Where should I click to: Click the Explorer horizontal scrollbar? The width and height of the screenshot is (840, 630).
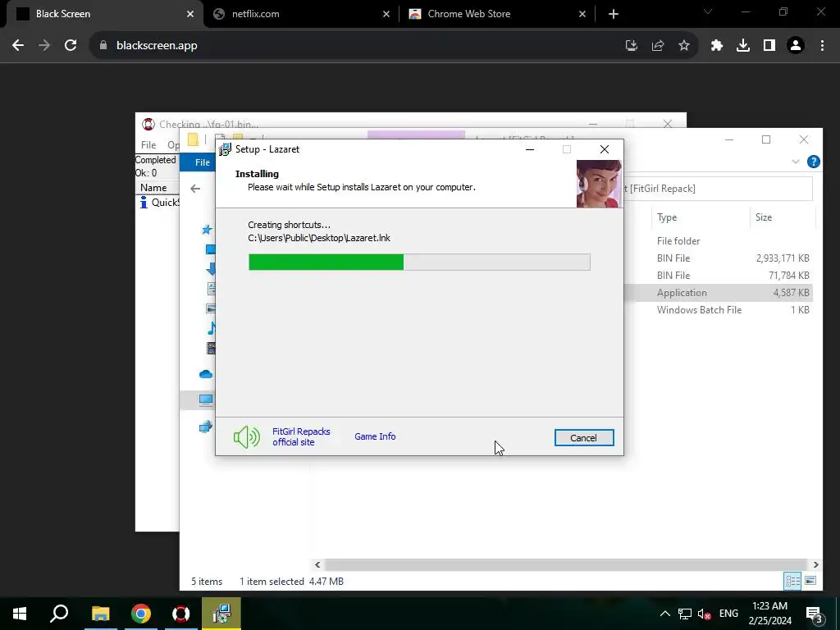coord(566,564)
